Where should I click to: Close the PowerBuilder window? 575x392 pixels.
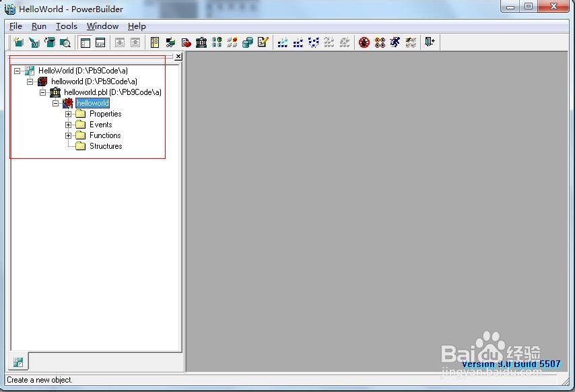553,6
